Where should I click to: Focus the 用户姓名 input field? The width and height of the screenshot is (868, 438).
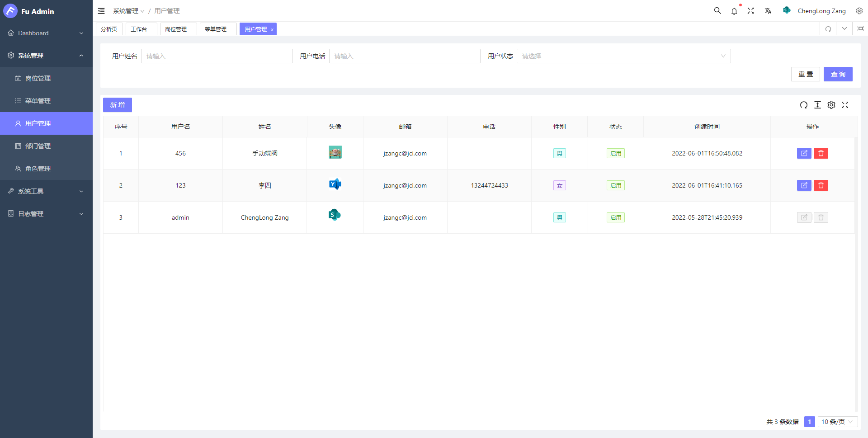point(217,56)
